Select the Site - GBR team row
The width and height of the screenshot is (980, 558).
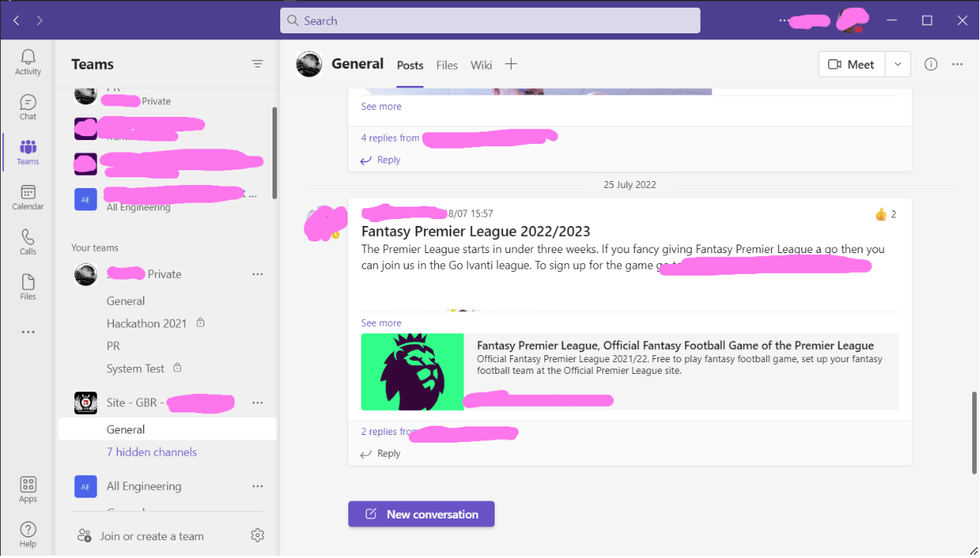(x=167, y=402)
